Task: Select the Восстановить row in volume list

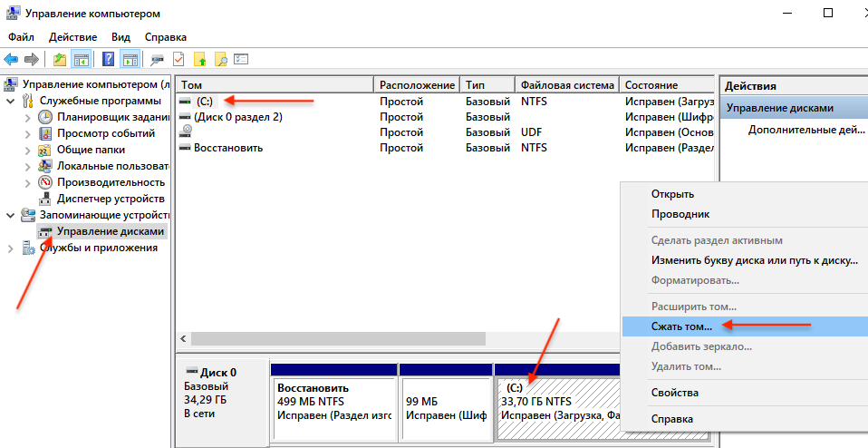Action: pos(446,148)
